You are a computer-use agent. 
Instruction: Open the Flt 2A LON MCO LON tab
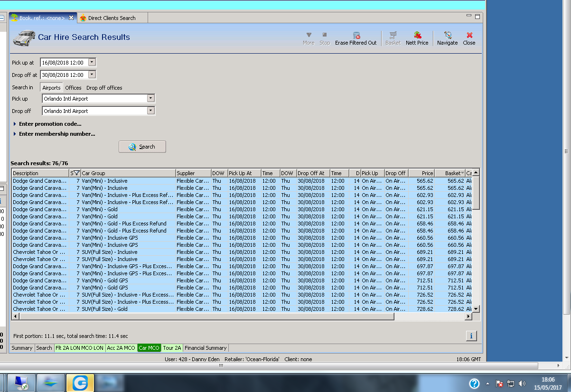pos(80,348)
